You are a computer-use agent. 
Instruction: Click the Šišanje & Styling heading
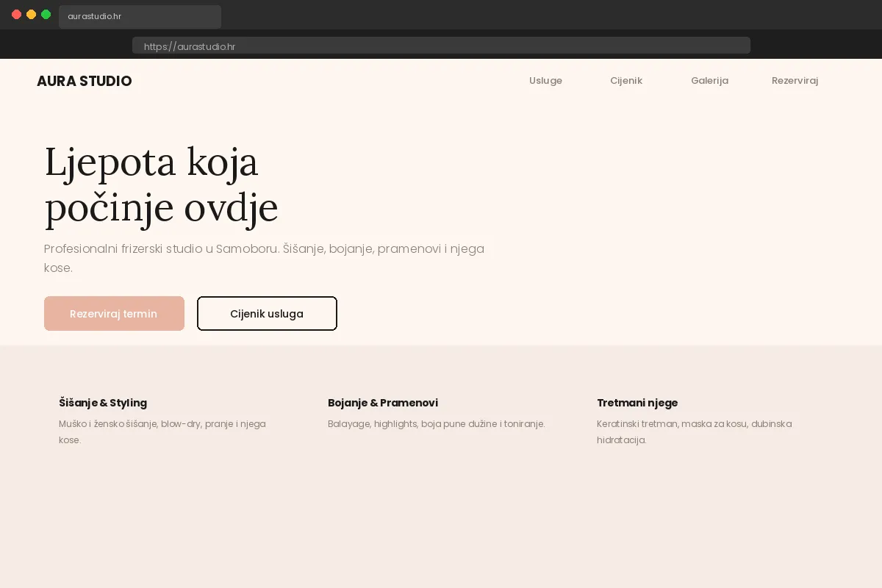point(103,403)
